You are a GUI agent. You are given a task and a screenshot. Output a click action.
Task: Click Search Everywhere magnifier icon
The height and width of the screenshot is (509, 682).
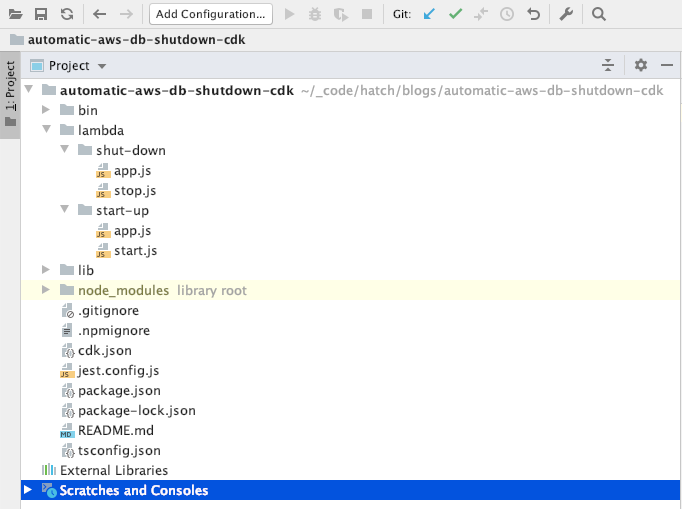[x=598, y=14]
